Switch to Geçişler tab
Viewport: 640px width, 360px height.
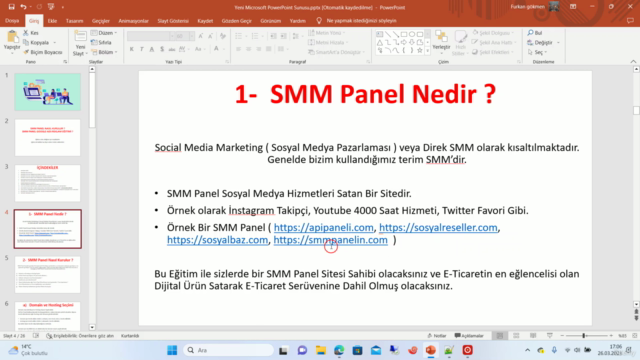(100, 21)
